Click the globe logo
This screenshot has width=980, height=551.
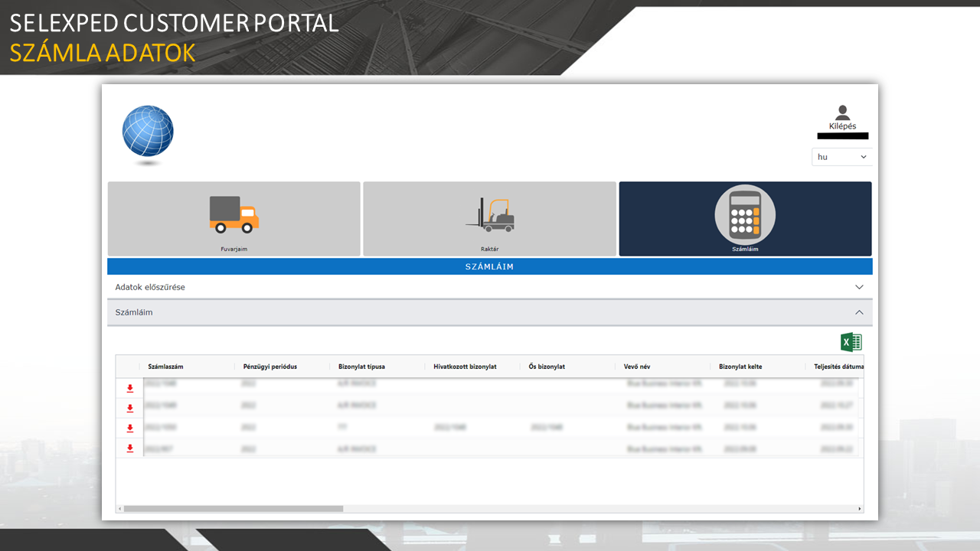[x=148, y=132]
